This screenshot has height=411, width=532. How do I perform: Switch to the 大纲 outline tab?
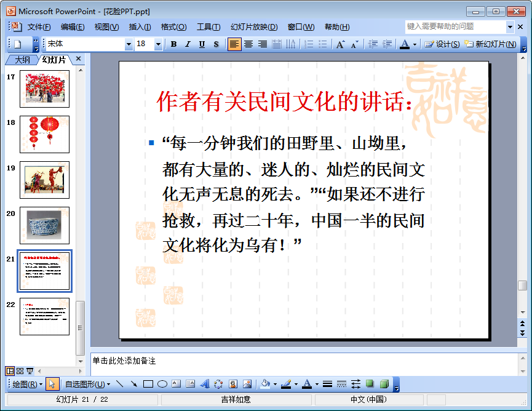[x=22, y=60]
